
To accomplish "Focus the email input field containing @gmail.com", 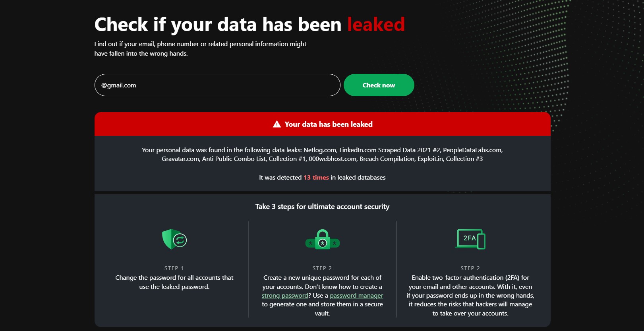I will (217, 85).
